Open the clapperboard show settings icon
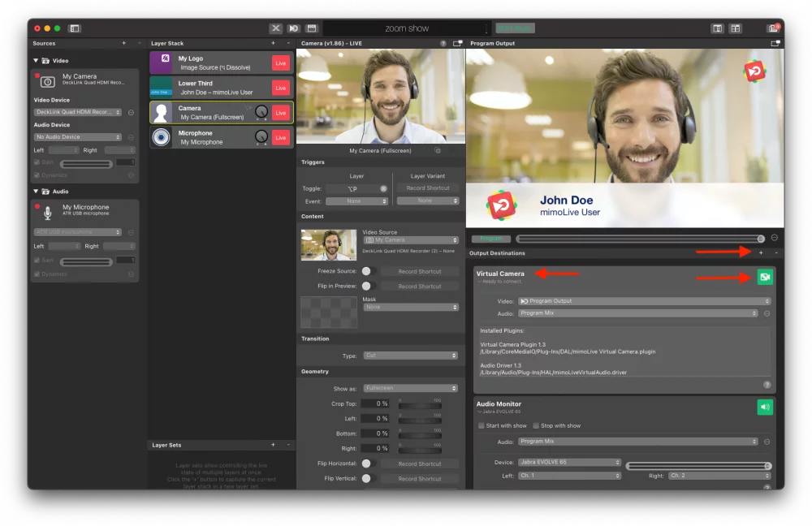The image size is (812, 526). point(312,28)
